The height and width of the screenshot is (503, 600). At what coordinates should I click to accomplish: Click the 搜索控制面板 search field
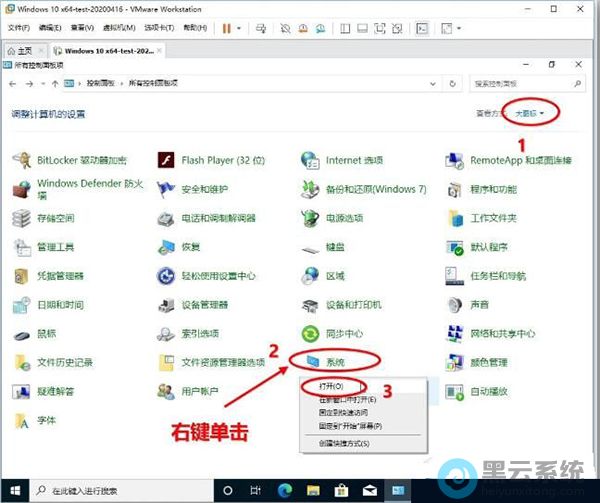[x=525, y=83]
